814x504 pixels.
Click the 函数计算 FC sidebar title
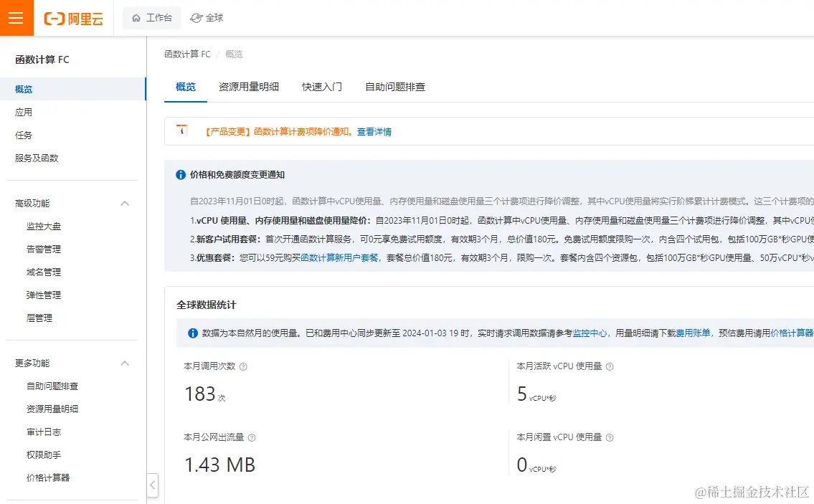coord(42,60)
